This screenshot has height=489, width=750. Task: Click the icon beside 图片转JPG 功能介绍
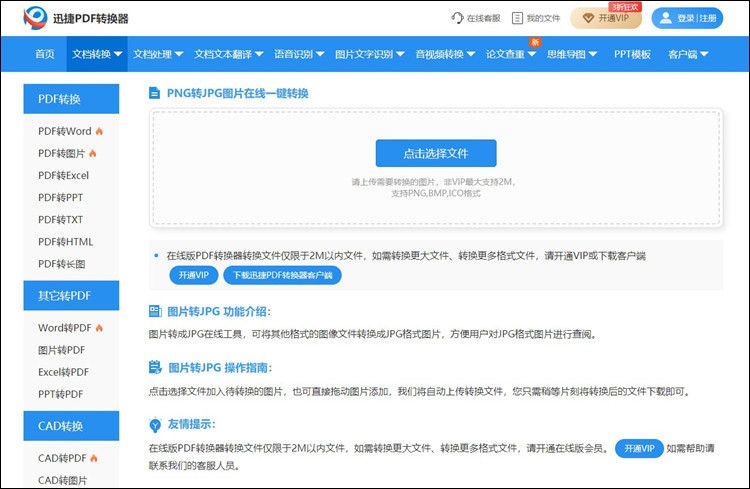point(155,311)
